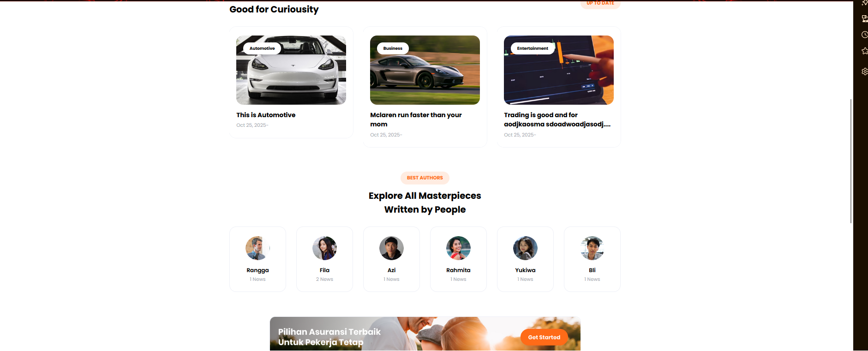Image resolution: width=868 pixels, height=351 pixels.
Task: Click the devices icon in browser sidebar
Action: point(864,18)
